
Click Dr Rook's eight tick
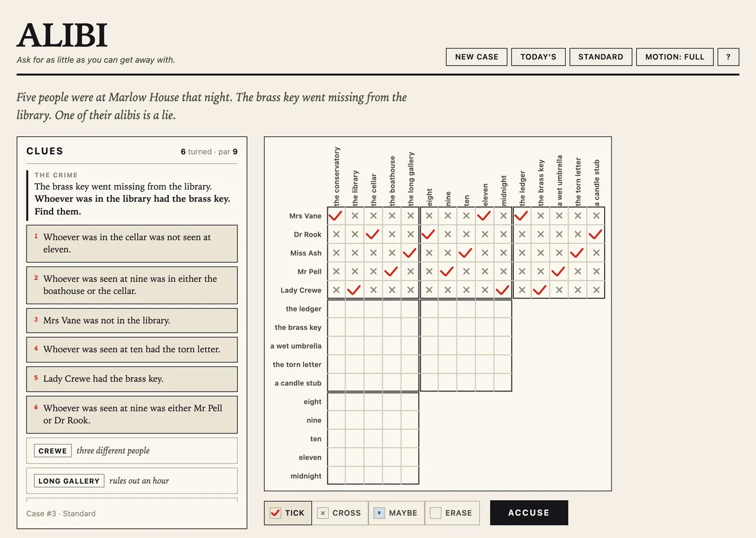(x=429, y=234)
